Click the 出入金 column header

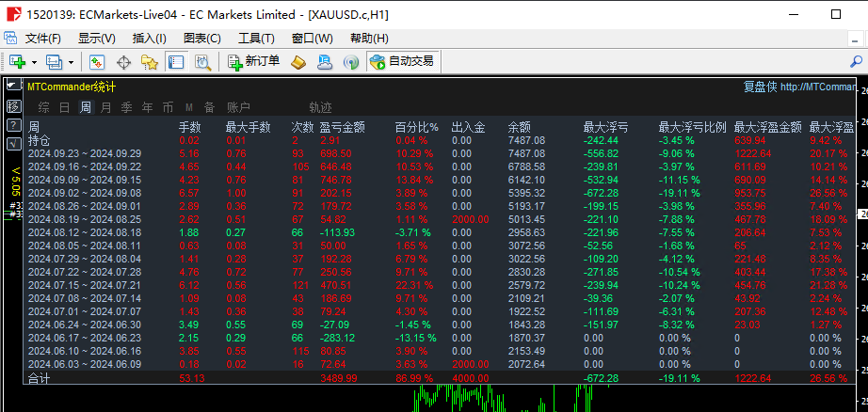(468, 127)
